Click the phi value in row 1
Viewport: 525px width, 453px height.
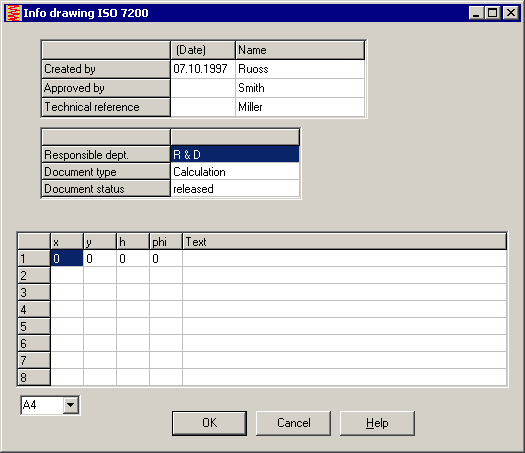click(x=166, y=258)
